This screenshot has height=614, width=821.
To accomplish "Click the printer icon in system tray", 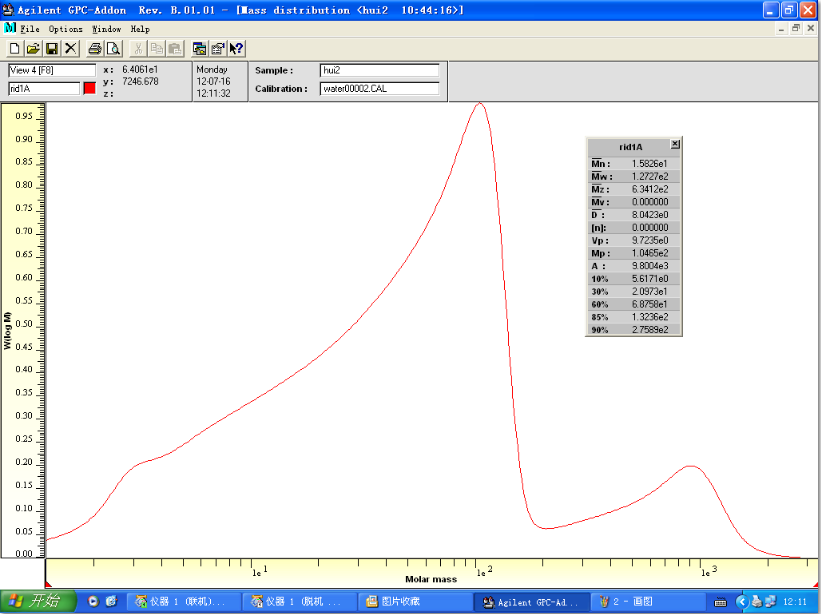I will tap(756, 602).
